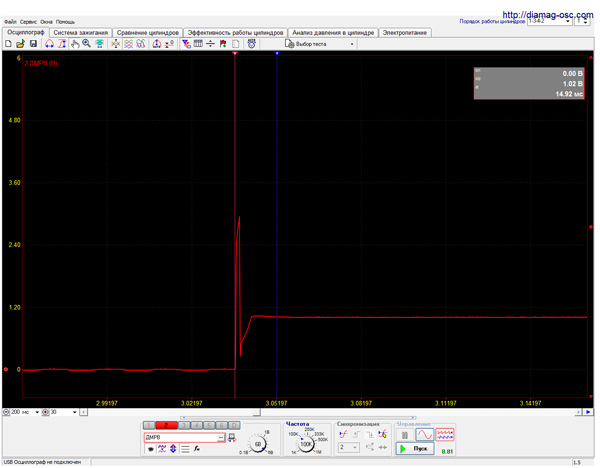600x468 pixels.
Task: Click the timeline scroll left arrow
Action: [x=83, y=412]
